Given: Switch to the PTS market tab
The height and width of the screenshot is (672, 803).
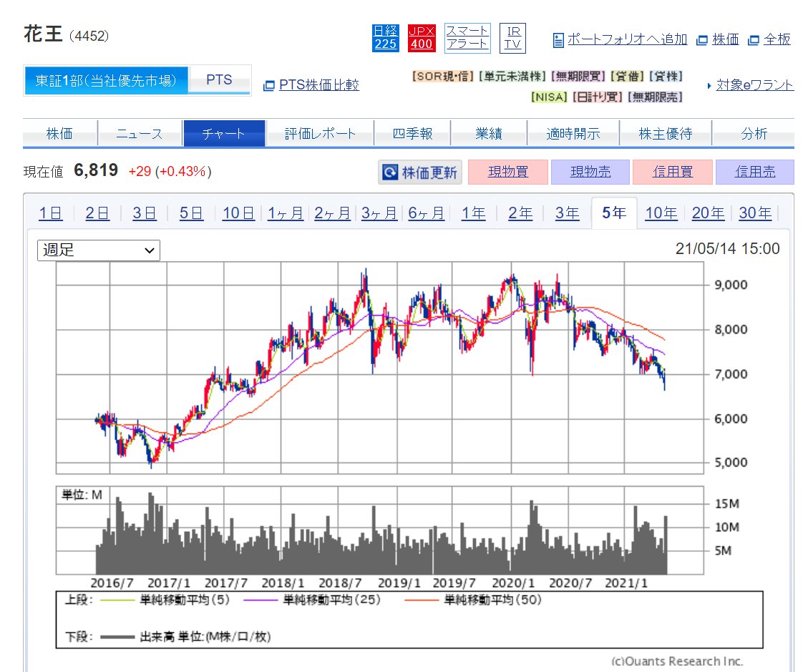Looking at the screenshot, I should click(219, 80).
